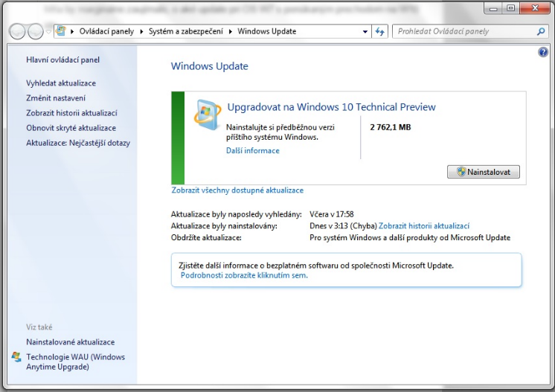Click the Windows upgrade package icon
555x392 pixels.
pos(208,115)
